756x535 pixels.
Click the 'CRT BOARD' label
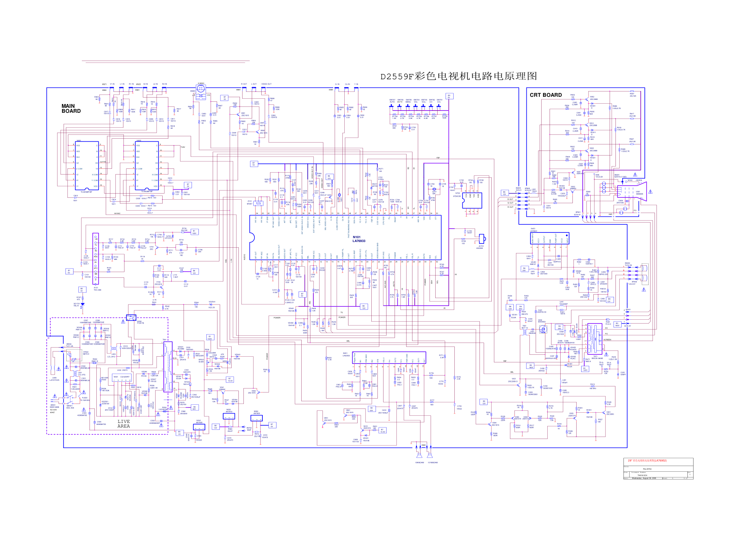tap(546, 95)
